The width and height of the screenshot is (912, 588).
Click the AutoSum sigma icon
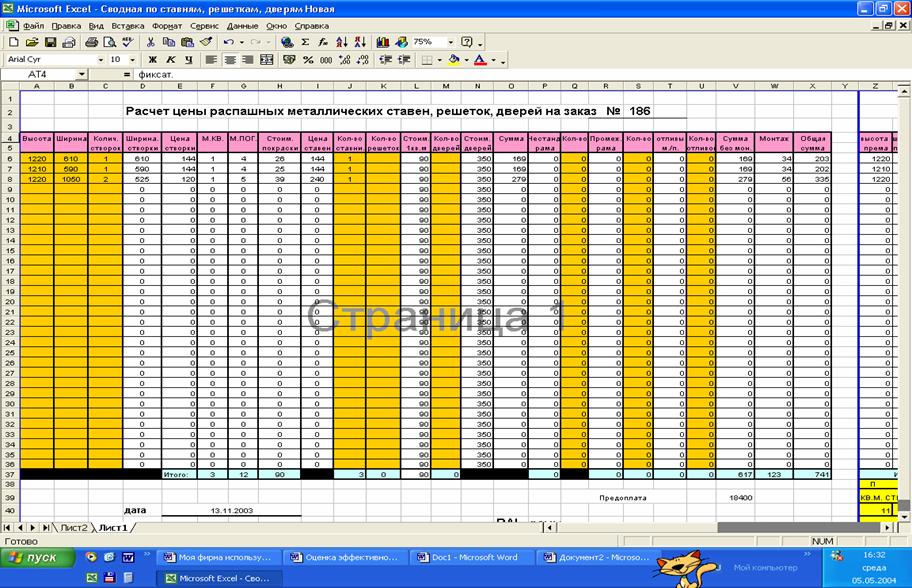[x=306, y=43]
